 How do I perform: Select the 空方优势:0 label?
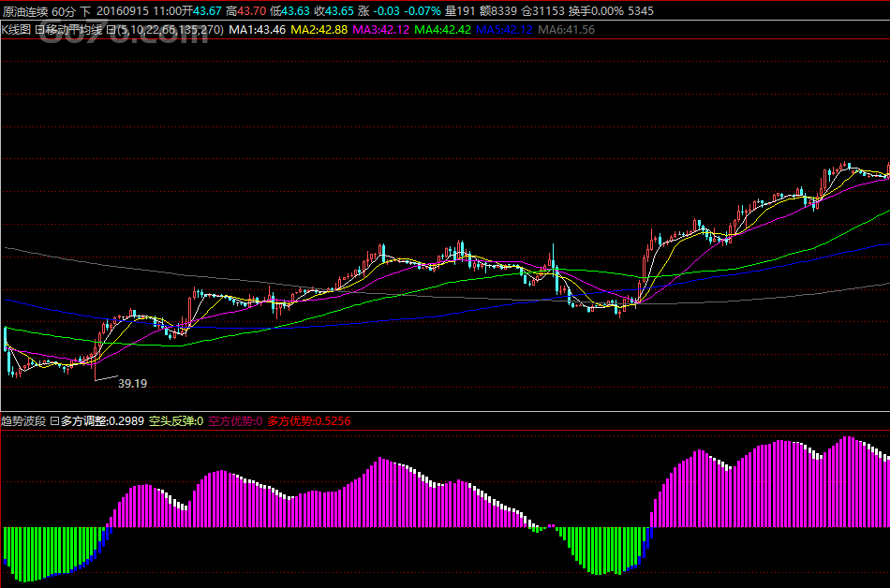[x=235, y=421]
